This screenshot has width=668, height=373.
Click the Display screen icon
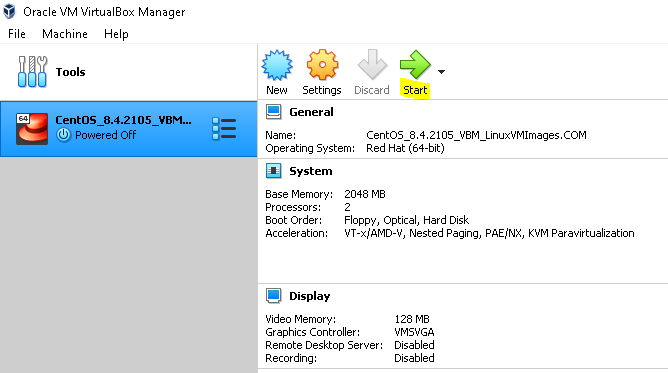(x=274, y=296)
